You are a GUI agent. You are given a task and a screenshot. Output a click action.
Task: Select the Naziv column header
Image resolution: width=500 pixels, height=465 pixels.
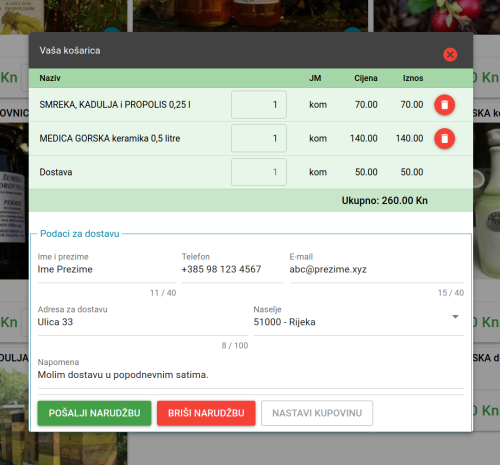(50, 78)
